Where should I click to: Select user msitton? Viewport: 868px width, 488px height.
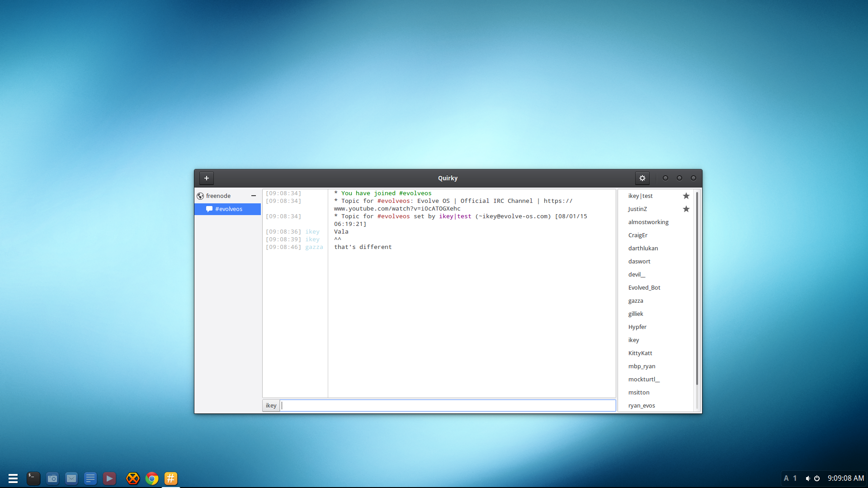click(x=639, y=392)
